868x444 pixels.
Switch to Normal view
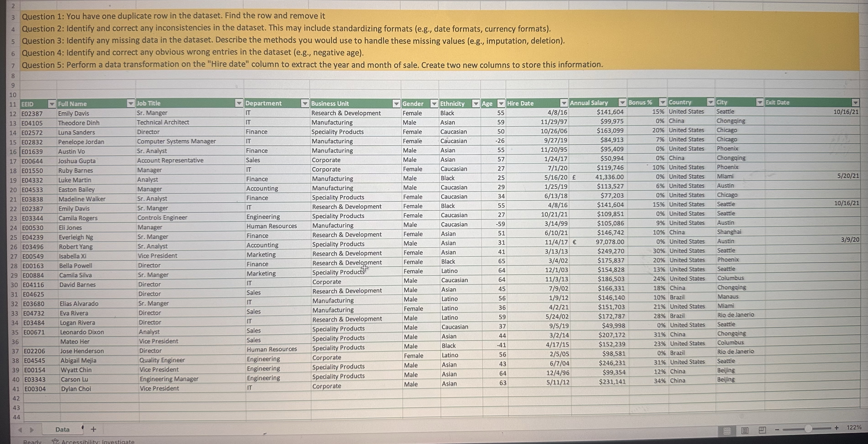tap(727, 431)
